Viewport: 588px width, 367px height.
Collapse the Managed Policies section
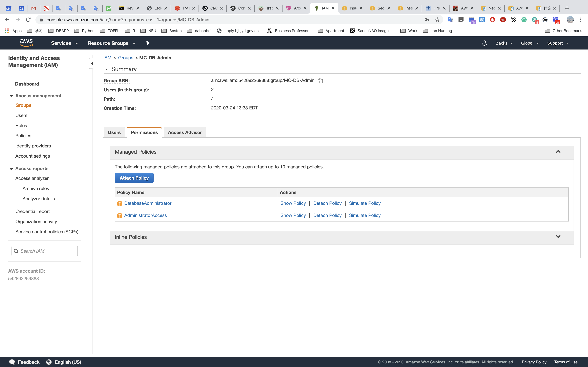(x=558, y=152)
